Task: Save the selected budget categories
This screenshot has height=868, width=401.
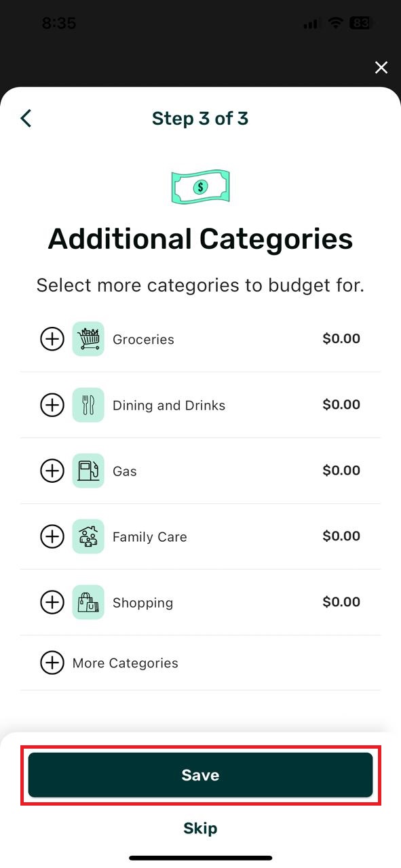Action: tap(200, 775)
